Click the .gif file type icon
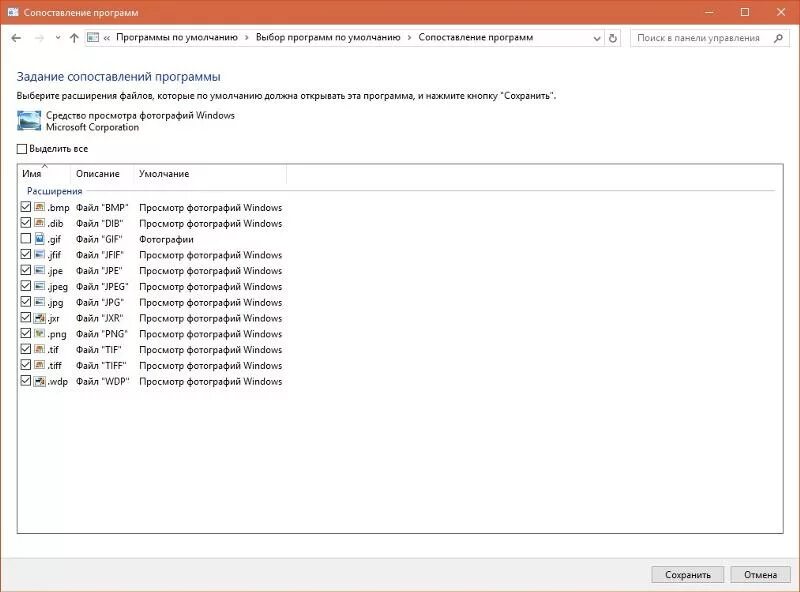 click(x=40, y=239)
